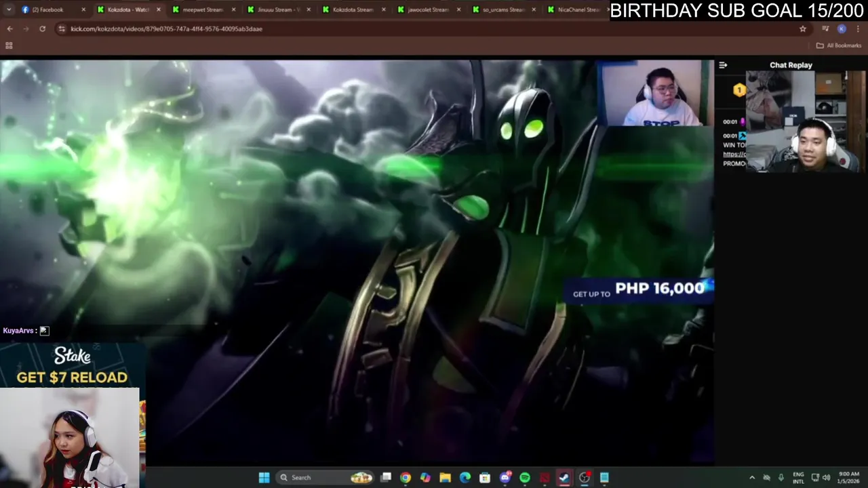Click the microphone tray icon
Viewport: 868px width, 488px height.
point(781,477)
